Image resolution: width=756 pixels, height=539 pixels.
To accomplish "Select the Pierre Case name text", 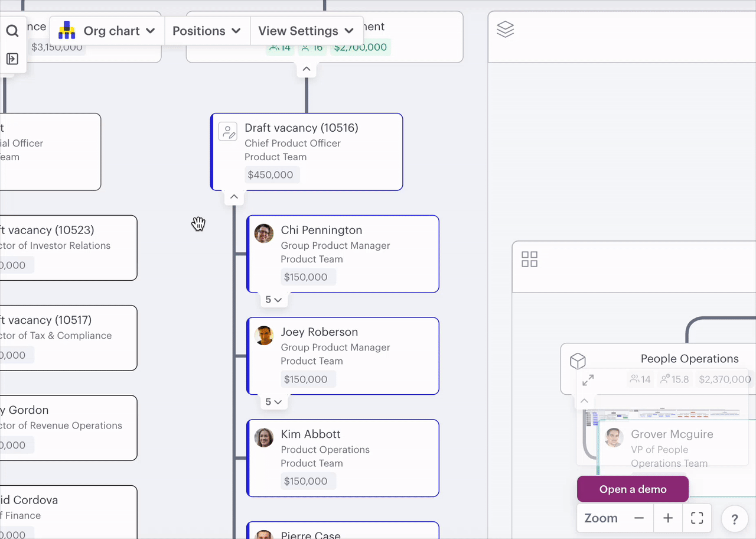I will (311, 535).
